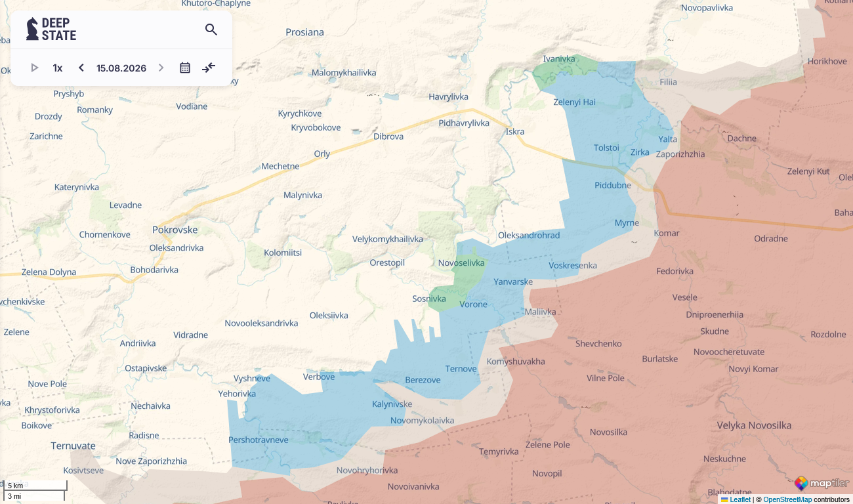This screenshot has width=853, height=504.
Task: Click the Kolomiitsi label
Action: tap(283, 253)
